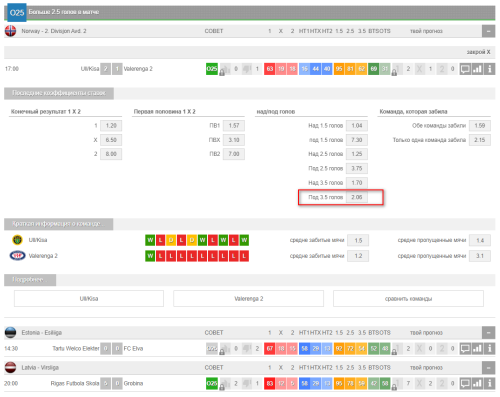Viewport: 500px width, 397px height.
Task: Select away win odds 8.00
Action: 111,154
